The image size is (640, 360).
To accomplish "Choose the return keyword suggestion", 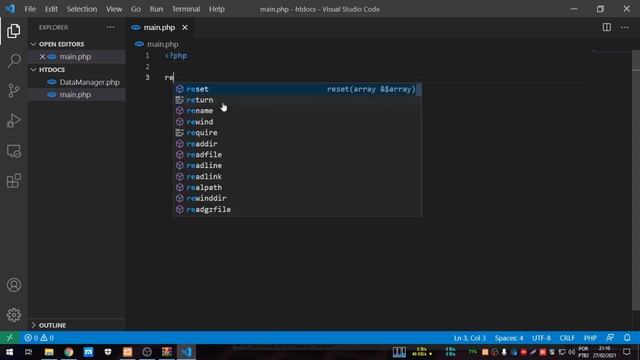I will [297, 100].
